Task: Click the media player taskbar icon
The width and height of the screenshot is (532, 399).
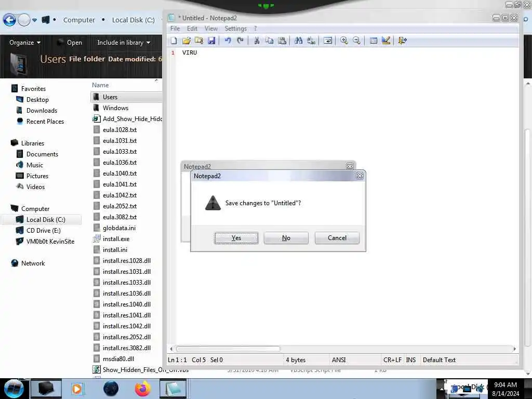Action: (77, 389)
